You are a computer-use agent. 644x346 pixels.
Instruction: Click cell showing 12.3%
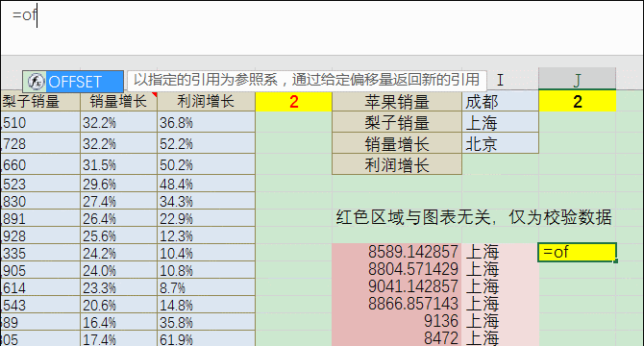(207, 235)
